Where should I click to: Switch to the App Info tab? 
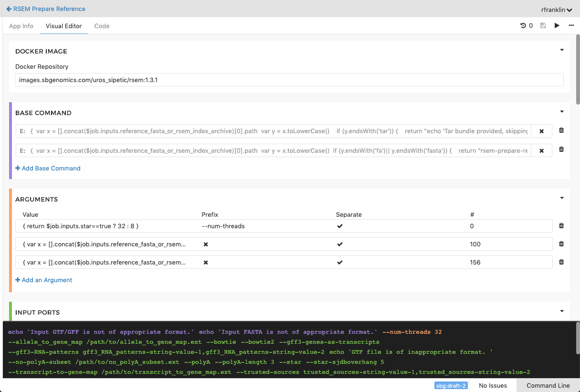coord(21,26)
